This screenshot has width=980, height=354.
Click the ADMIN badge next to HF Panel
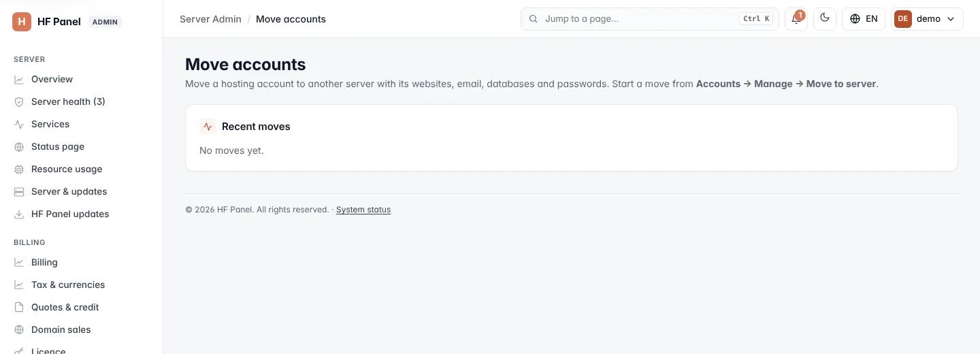(x=105, y=22)
